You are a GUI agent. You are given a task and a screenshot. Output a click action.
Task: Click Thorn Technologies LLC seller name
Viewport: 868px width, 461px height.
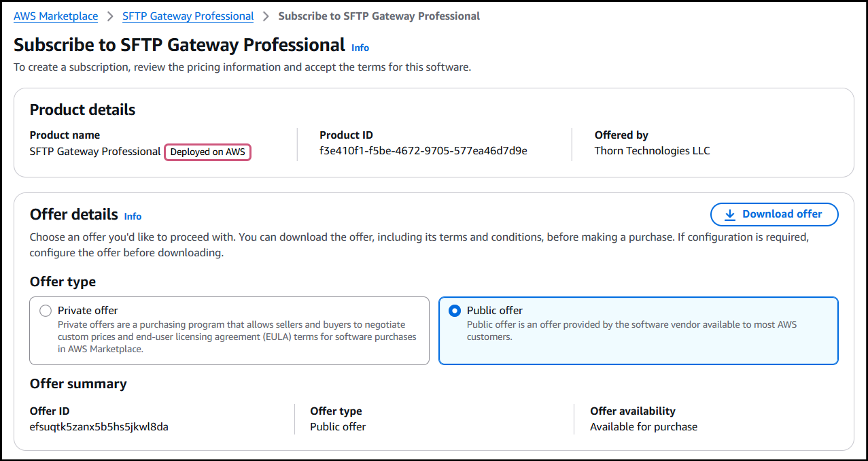(x=652, y=151)
